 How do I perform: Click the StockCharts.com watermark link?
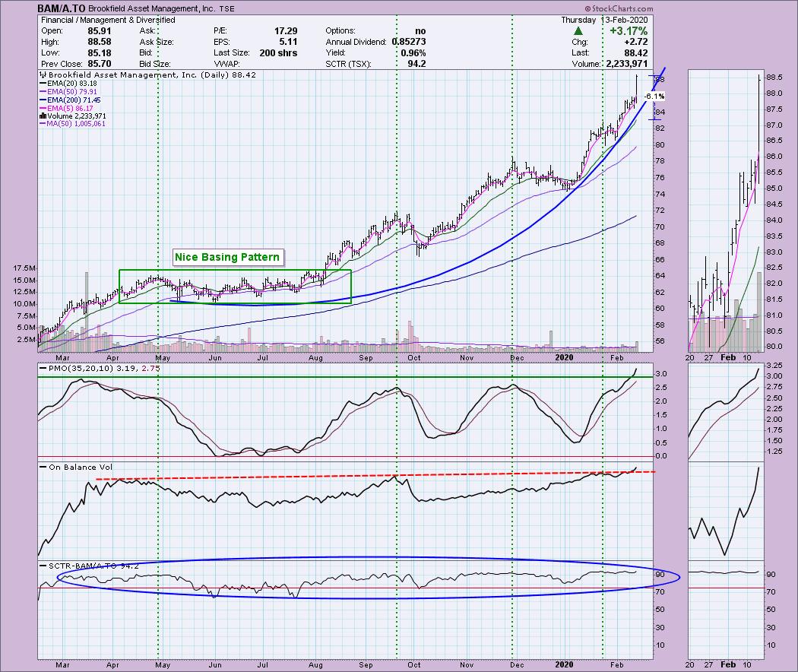click(619, 8)
